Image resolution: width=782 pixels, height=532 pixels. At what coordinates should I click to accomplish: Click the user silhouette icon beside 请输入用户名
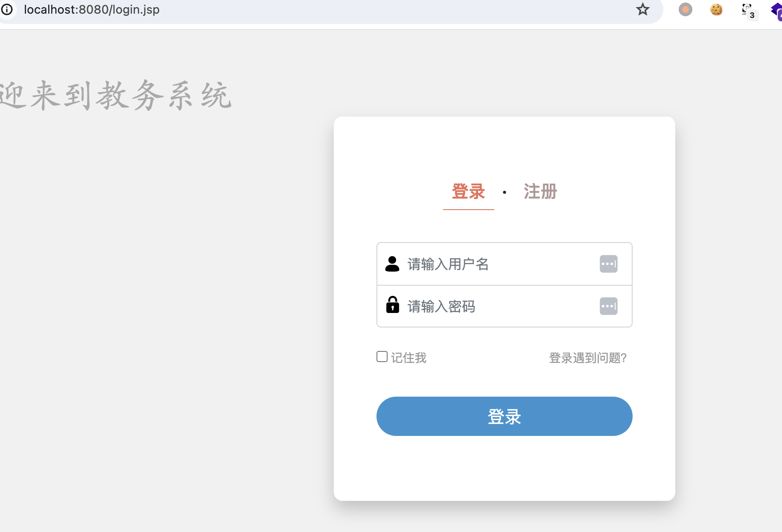coord(392,264)
